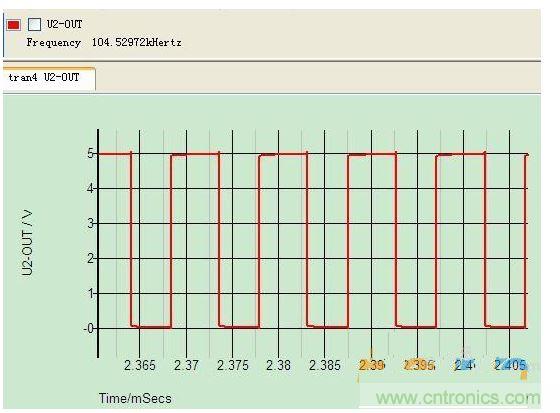This screenshot has height=413, width=560.
Task: Click the 5 volt axis label
Action: pyautogui.click(x=91, y=154)
